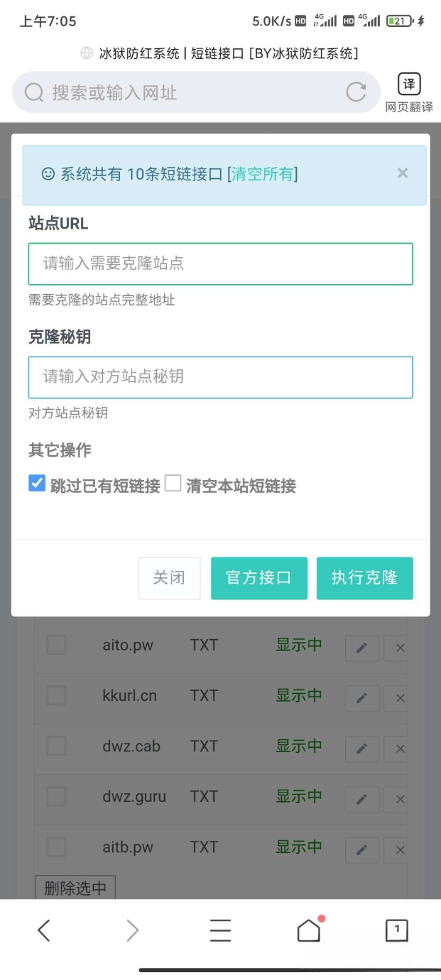
Task: Click the 克隆秘钥 input field
Action: pos(221,377)
